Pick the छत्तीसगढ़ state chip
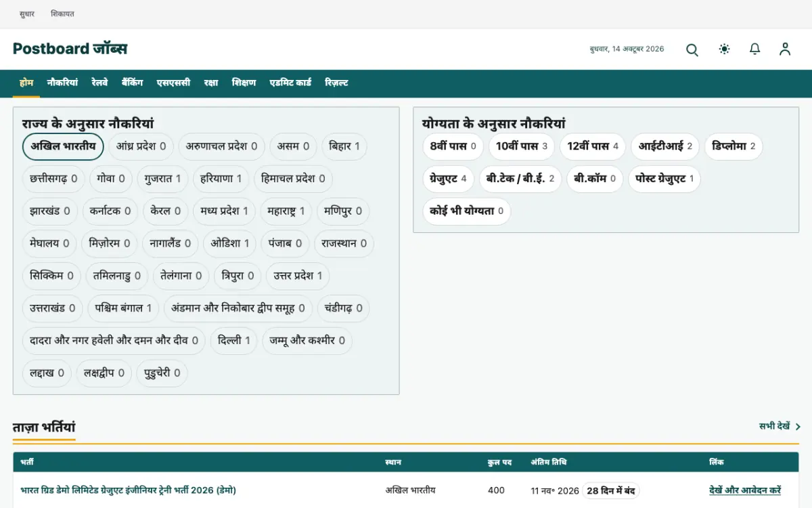Image resolution: width=812 pixels, height=508 pixels. 53,179
